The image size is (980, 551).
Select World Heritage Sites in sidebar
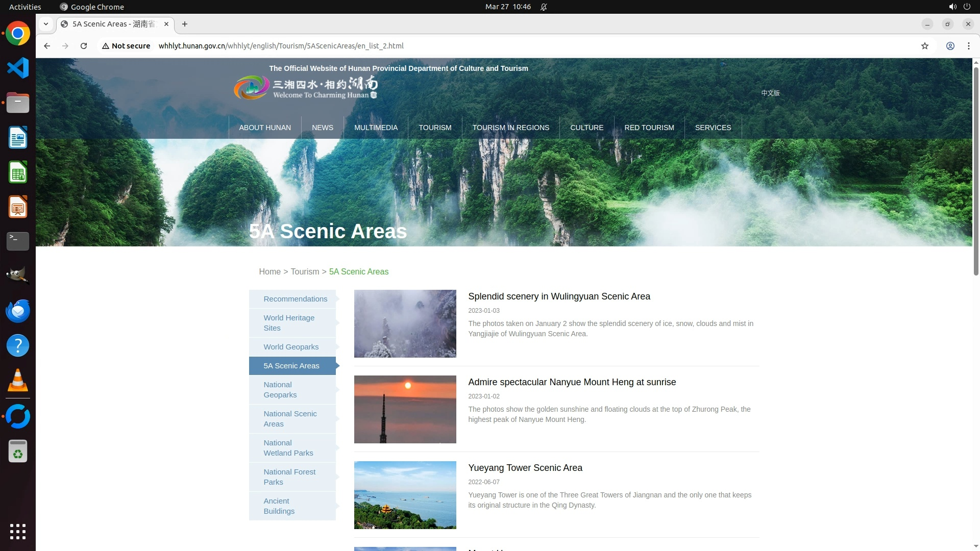point(289,322)
